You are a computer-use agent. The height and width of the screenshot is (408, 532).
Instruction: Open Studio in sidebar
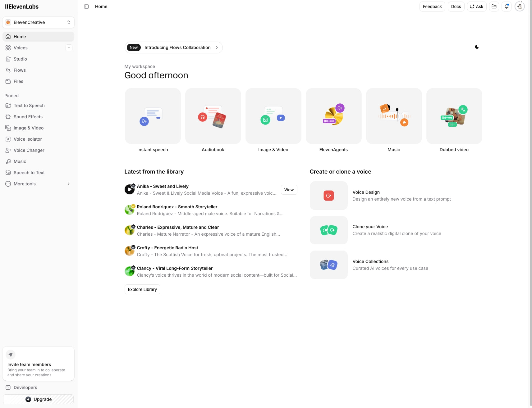click(x=38, y=59)
